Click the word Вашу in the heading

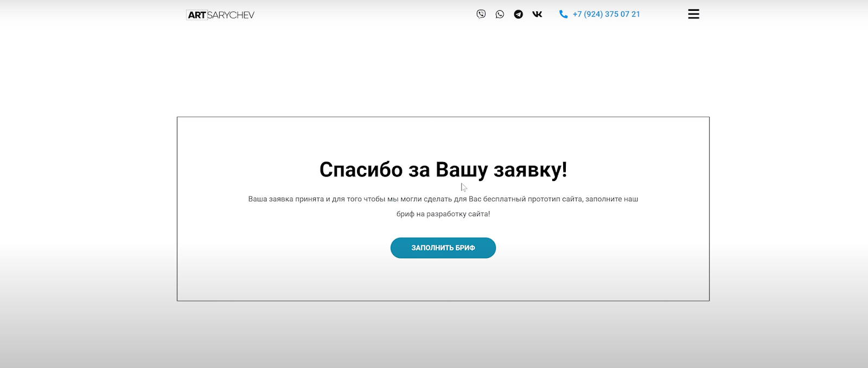pos(462,170)
